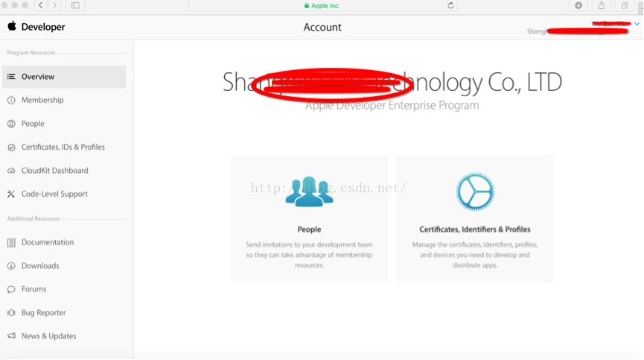Click 'Send invitations to your development team' text
This screenshot has width=644, height=360.
coord(309,244)
